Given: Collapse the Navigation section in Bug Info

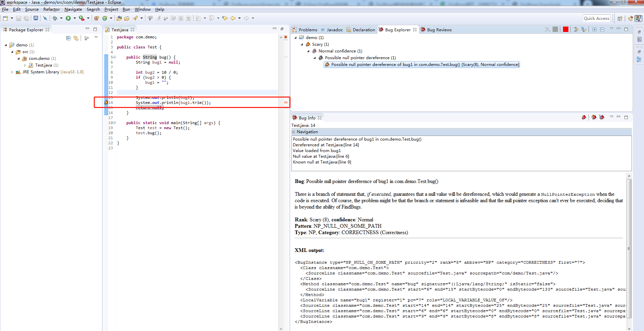Looking at the screenshot, I should 294,132.
